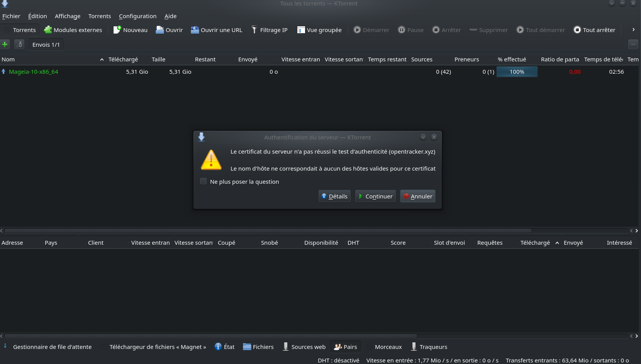
Task: Show the Morceaux chunks panel
Action: click(x=384, y=347)
